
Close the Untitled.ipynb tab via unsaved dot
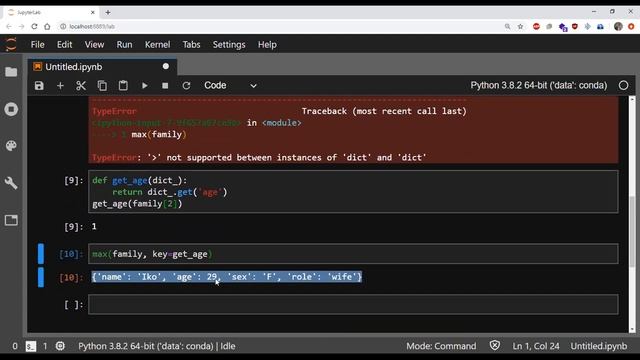click(x=166, y=66)
